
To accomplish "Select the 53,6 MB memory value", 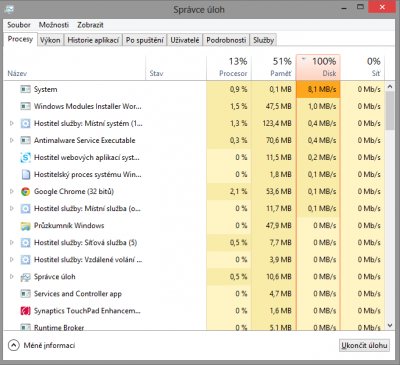I will coord(279,191).
